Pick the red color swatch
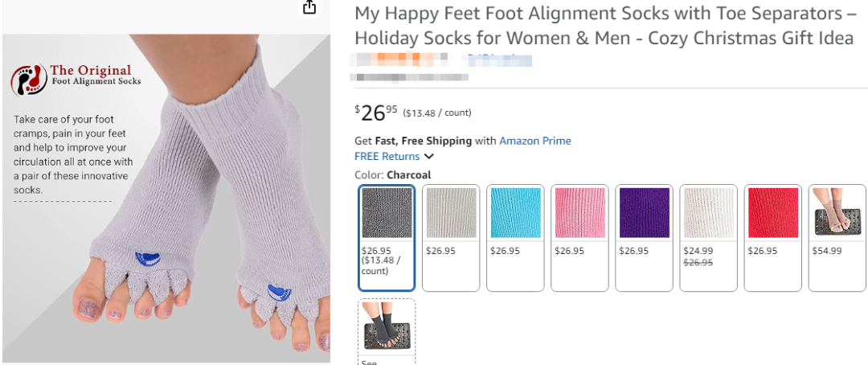Viewport: 868px width, 365px height. 772,237
